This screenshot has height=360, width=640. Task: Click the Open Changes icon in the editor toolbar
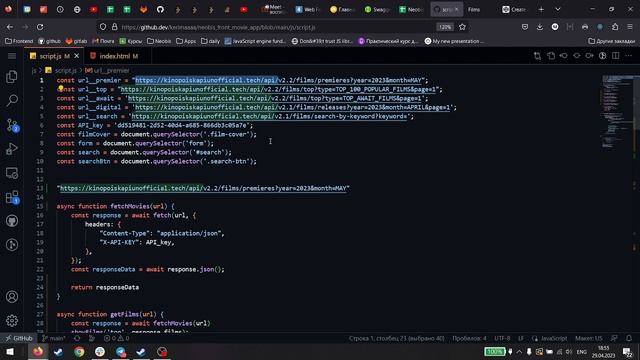[x=537, y=56]
